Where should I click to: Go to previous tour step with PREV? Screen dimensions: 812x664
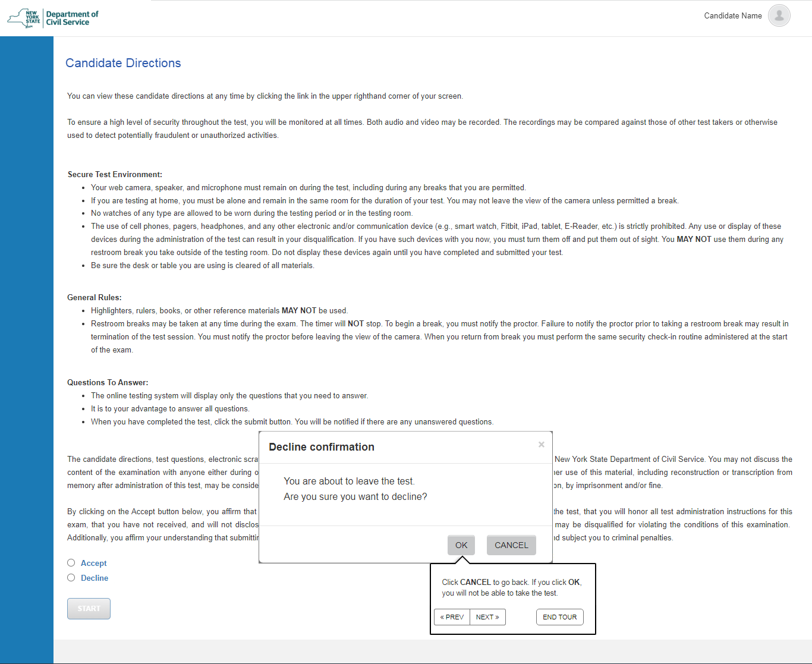pos(452,617)
